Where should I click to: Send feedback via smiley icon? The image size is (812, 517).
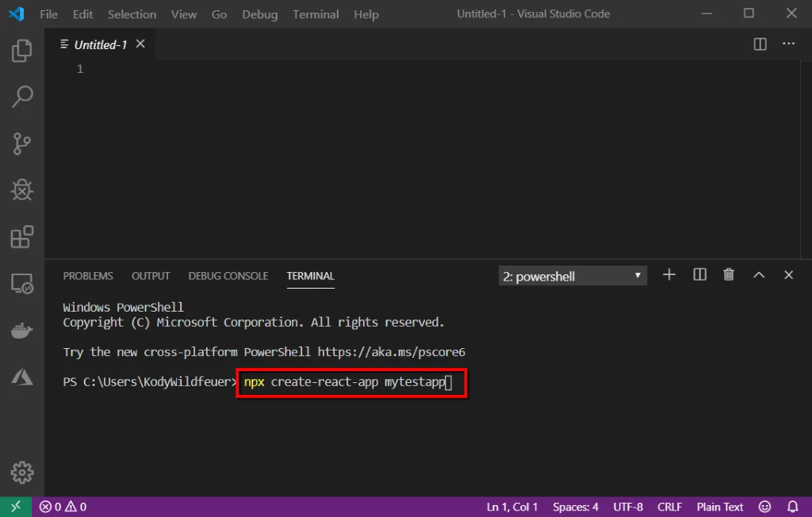pos(764,506)
